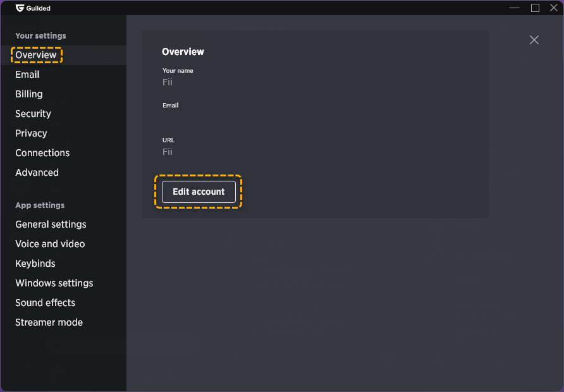Go to Email settings
Screen dimensions: 564x392
pos(27,75)
